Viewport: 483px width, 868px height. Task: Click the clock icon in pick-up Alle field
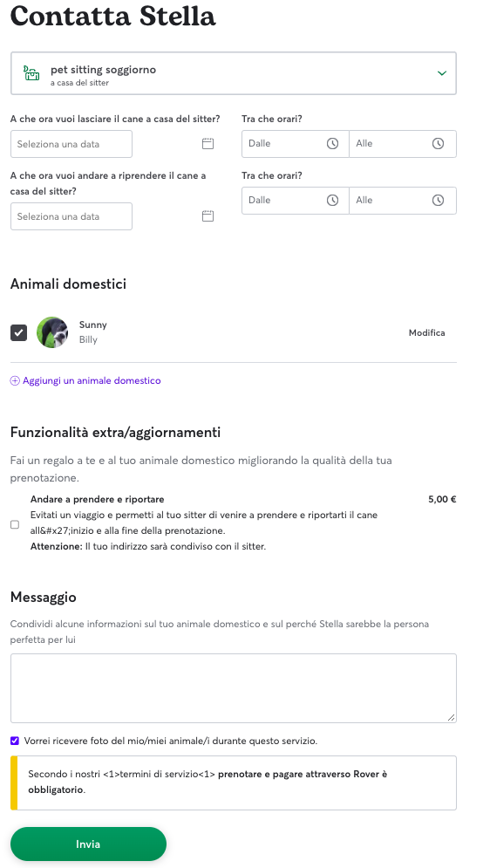tap(438, 201)
